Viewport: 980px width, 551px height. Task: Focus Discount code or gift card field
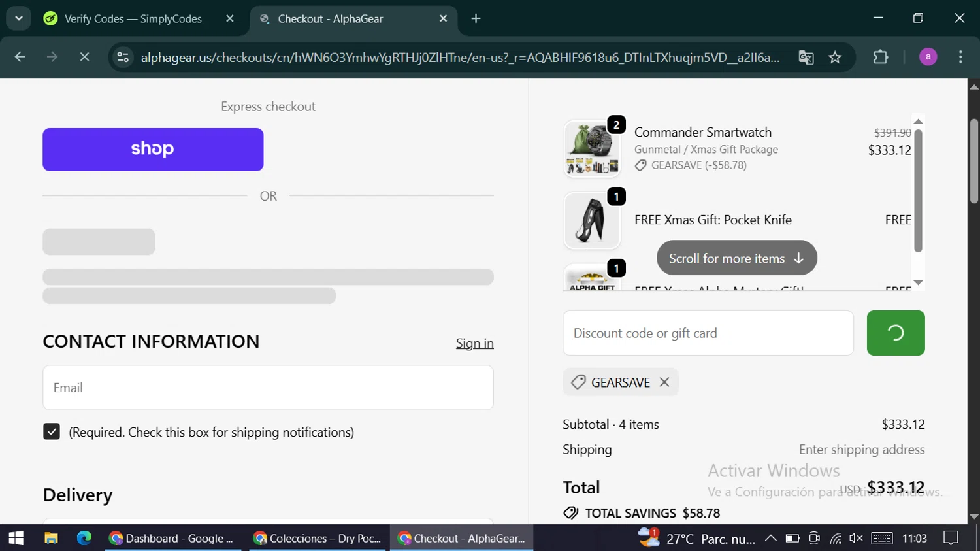(708, 333)
